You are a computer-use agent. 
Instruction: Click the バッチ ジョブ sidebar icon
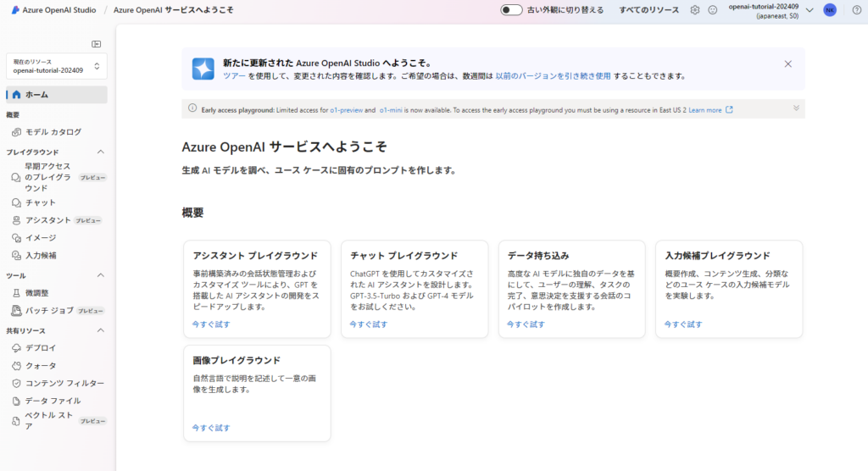pyautogui.click(x=17, y=311)
